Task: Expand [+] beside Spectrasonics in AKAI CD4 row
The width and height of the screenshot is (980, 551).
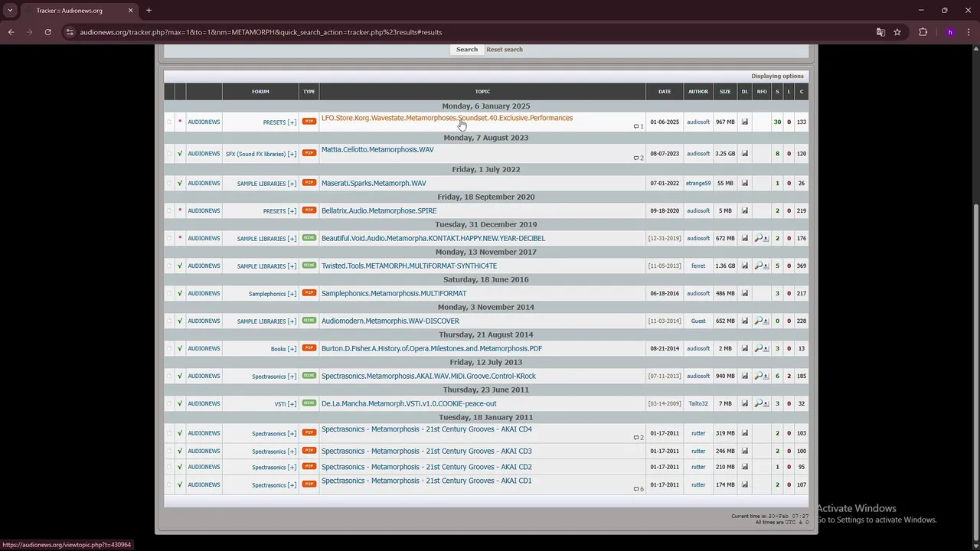Action: pyautogui.click(x=292, y=434)
